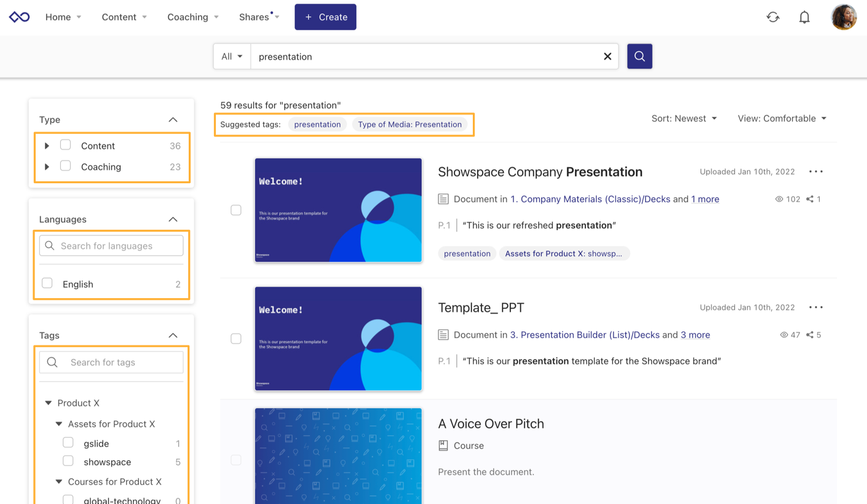Open the View: Comfortable dropdown
Image resolution: width=867 pixels, height=504 pixels.
(x=782, y=119)
